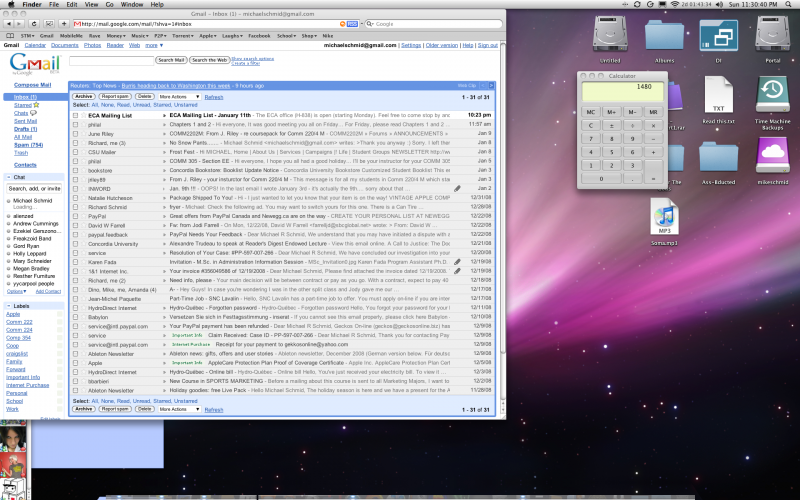Click the Gmail search text field
Image resolution: width=800 pixels, height=500 pixels.
click(x=111, y=61)
